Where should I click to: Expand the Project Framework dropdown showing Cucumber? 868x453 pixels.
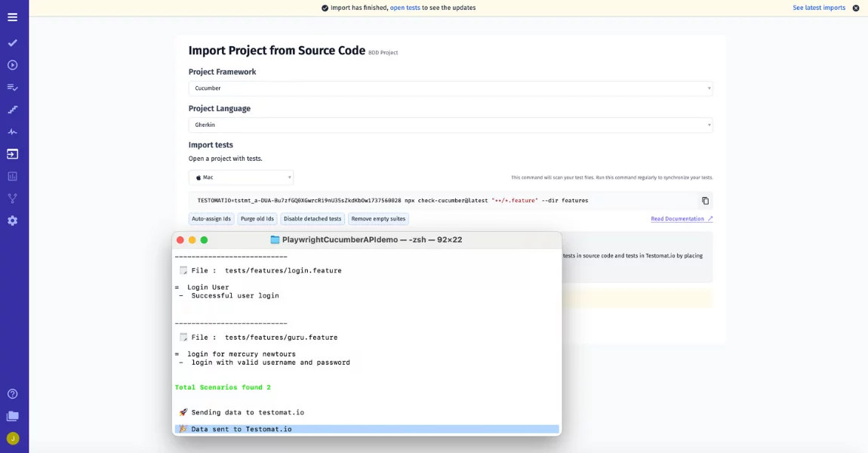pyautogui.click(x=450, y=88)
